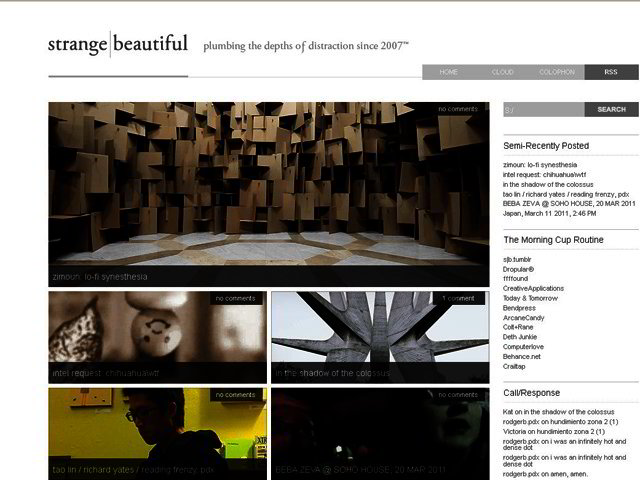Viewport: 640px width, 480px height.
Task: Open comment 'Kat on in the shadow of the colossus'
Action: (x=558, y=412)
